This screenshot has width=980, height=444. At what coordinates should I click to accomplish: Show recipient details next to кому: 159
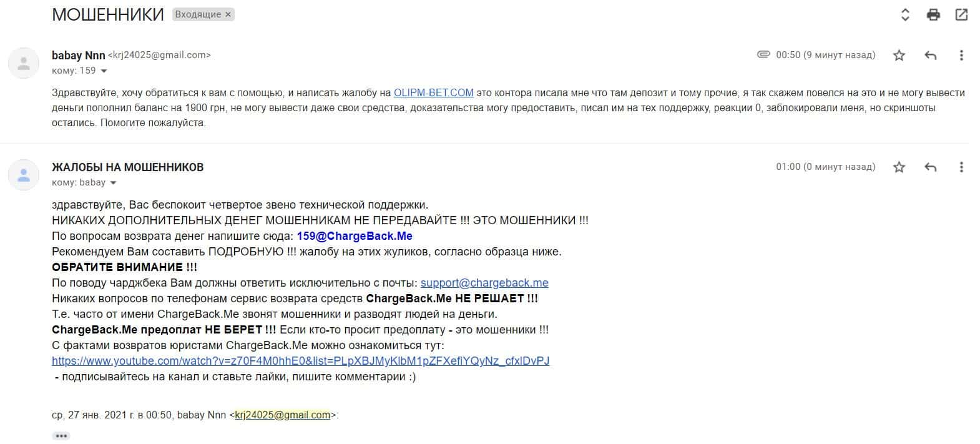click(x=104, y=71)
